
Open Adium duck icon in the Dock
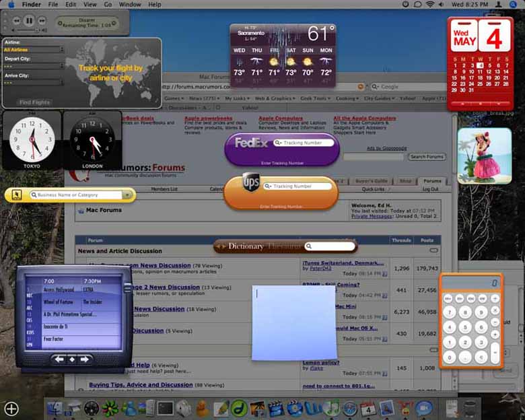(202, 409)
